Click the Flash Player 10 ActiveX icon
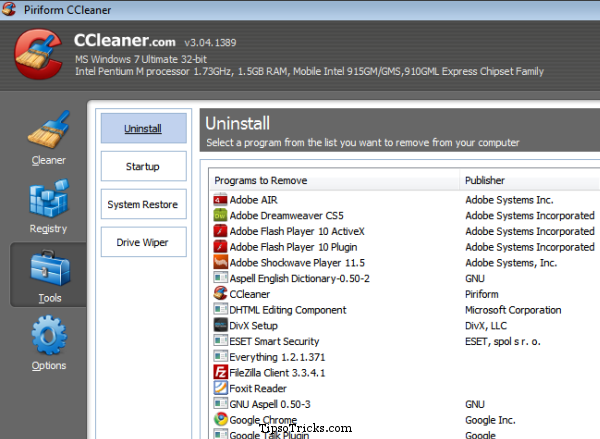The image size is (600, 439). pyautogui.click(x=220, y=231)
